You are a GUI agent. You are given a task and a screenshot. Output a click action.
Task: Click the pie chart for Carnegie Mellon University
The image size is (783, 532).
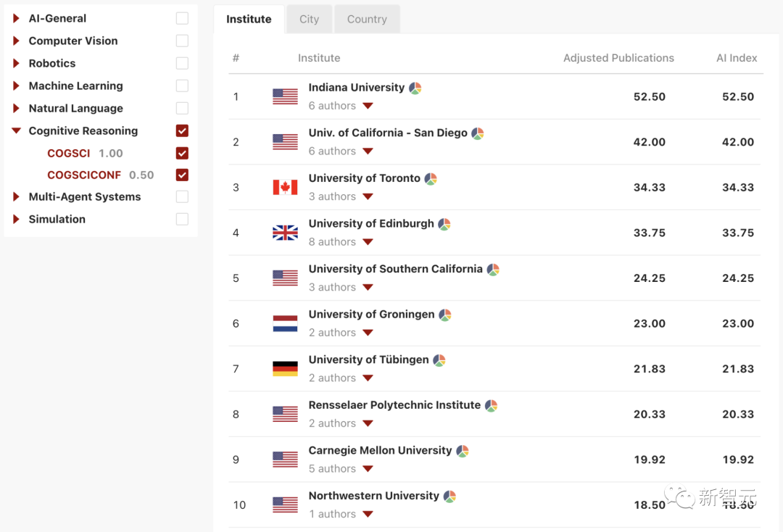click(x=463, y=451)
